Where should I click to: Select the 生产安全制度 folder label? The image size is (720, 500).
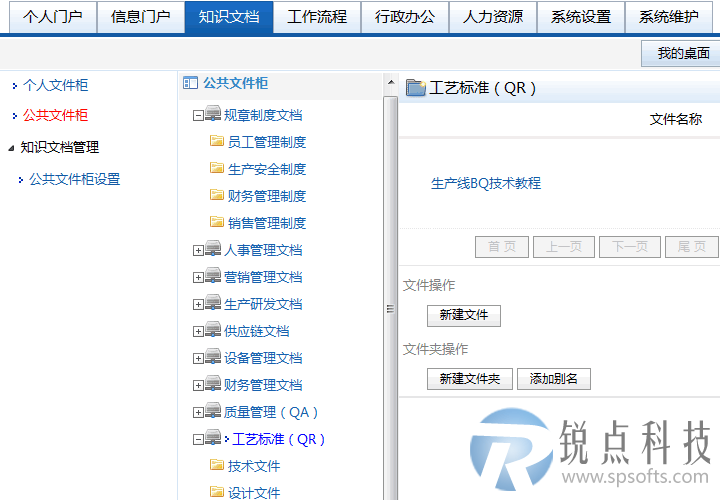point(267,169)
